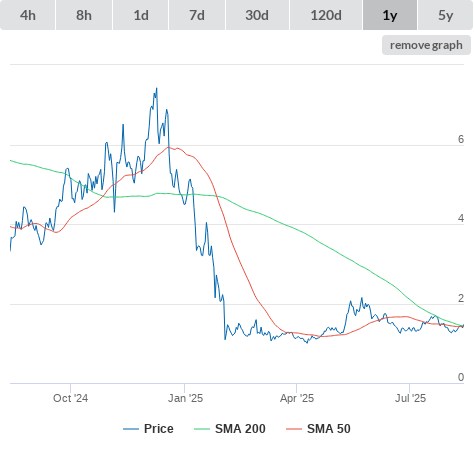
Task: Switch to the 120d range tab
Action: 326,15
